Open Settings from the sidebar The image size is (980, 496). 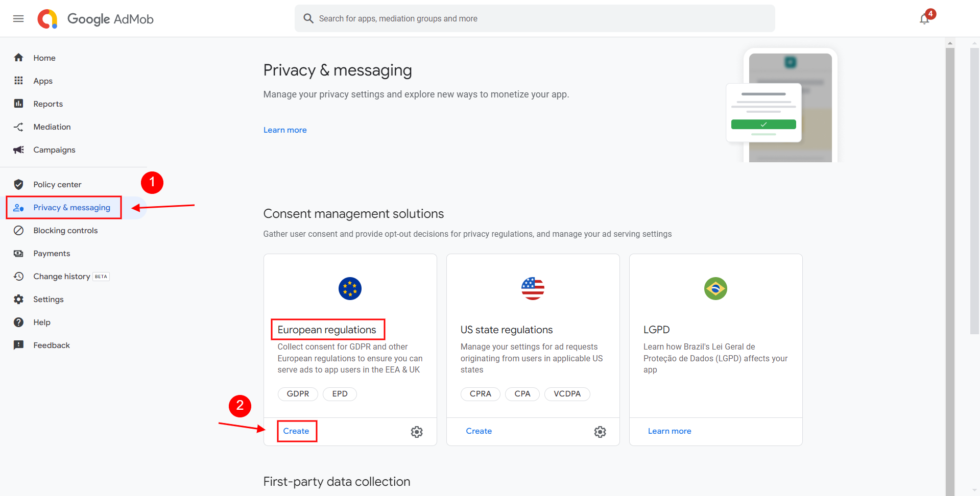click(49, 299)
